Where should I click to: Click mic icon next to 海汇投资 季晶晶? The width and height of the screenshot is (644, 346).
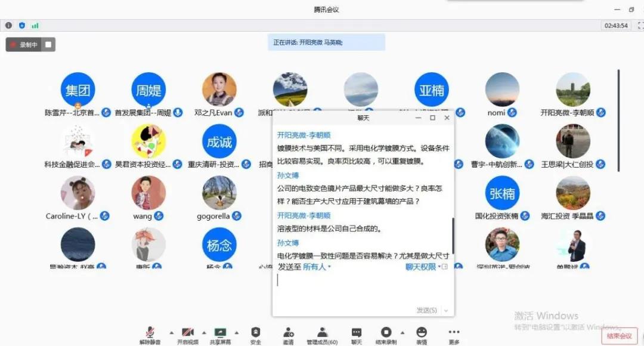[x=600, y=216]
